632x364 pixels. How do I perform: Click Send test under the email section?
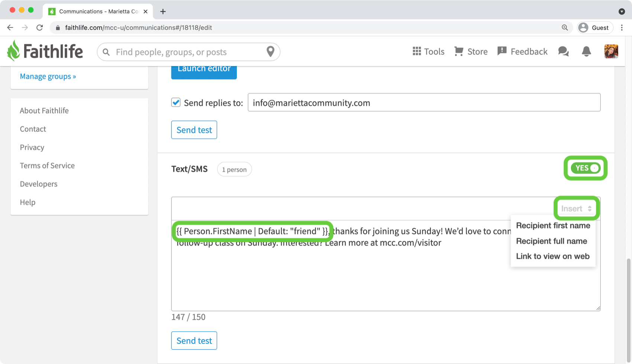(194, 130)
